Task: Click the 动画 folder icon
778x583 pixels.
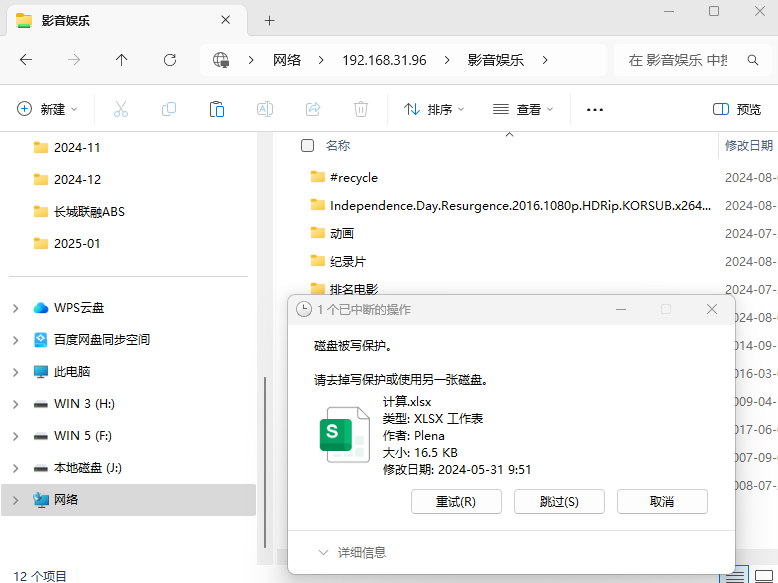Action: 318,233
